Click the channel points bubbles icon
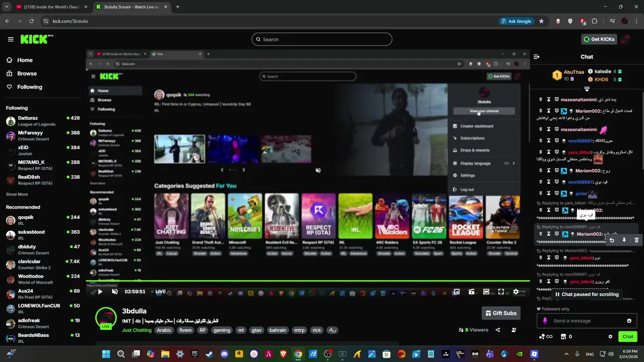 pyautogui.click(x=542, y=336)
